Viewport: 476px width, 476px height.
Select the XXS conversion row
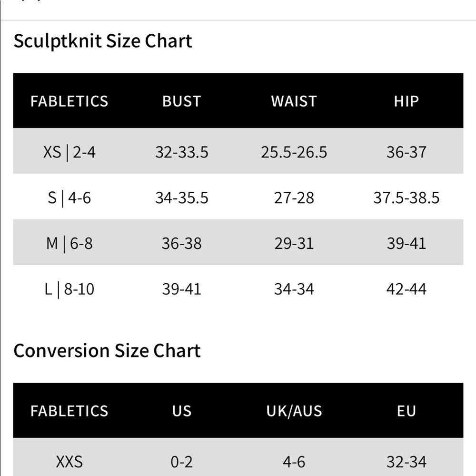click(x=238, y=457)
